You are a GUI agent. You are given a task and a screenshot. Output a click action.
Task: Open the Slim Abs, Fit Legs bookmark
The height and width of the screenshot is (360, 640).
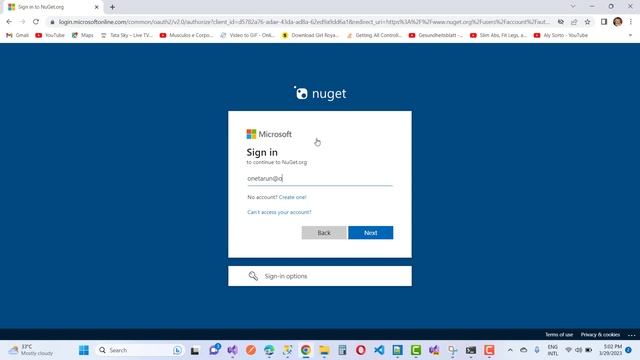click(x=498, y=36)
